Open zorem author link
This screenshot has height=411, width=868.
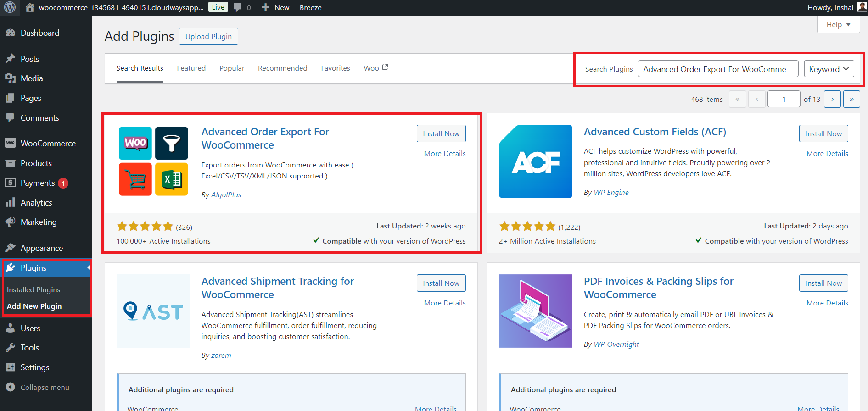pos(221,355)
